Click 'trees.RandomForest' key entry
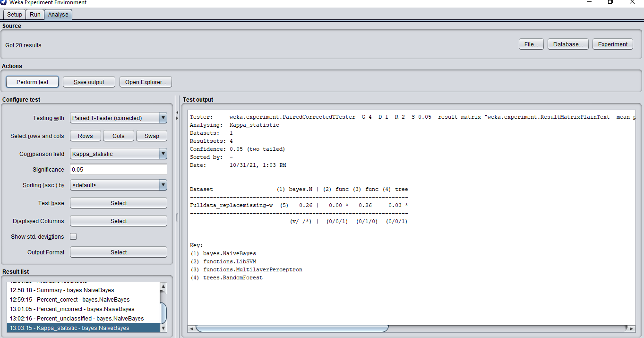 coord(233,277)
